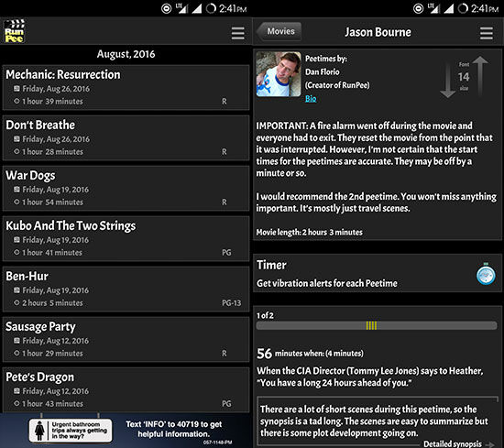Tap clock icon next to 1 hour 41 minutes

click(16, 253)
